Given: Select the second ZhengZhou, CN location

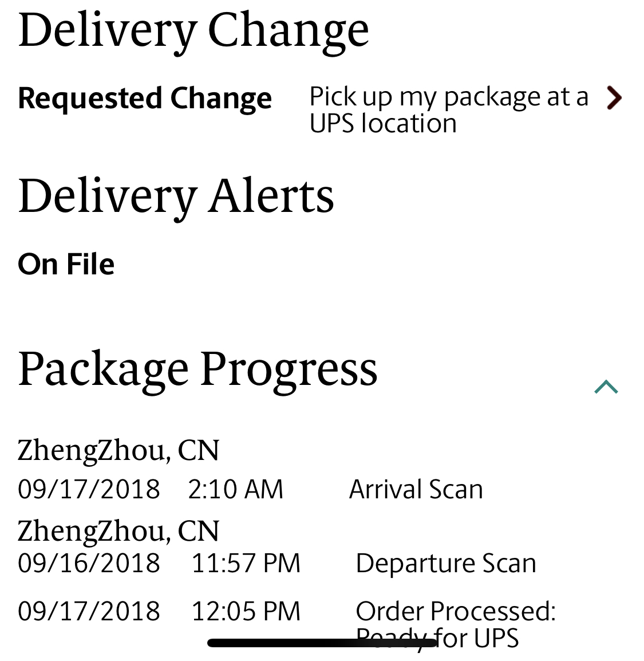Looking at the screenshot, I should (118, 531).
